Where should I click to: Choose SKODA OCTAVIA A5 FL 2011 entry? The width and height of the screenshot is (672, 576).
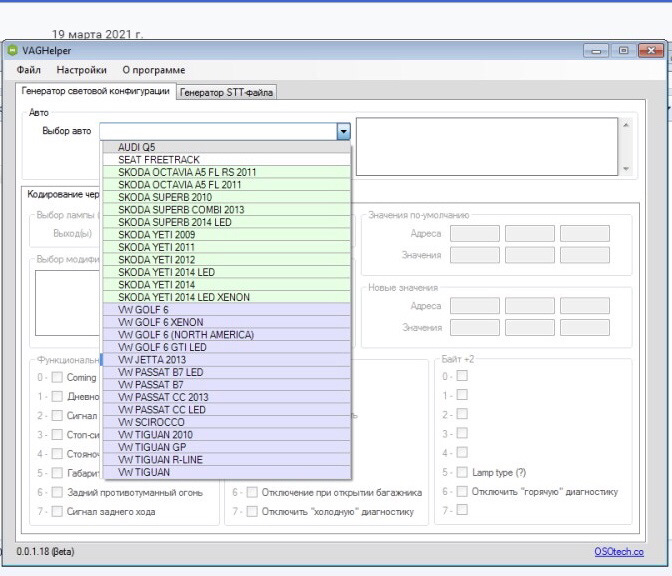[x=227, y=184]
